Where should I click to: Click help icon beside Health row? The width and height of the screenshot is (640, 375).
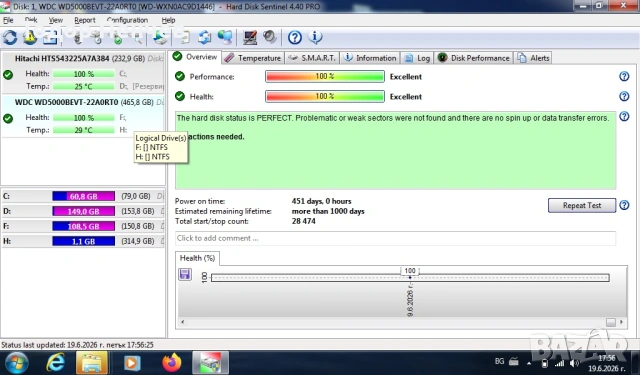pos(624,96)
